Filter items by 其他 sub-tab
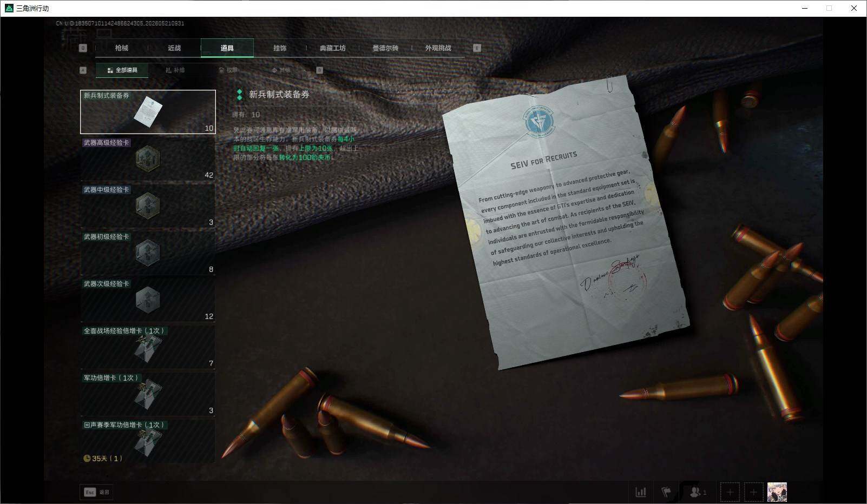This screenshot has height=504, width=867. (281, 70)
